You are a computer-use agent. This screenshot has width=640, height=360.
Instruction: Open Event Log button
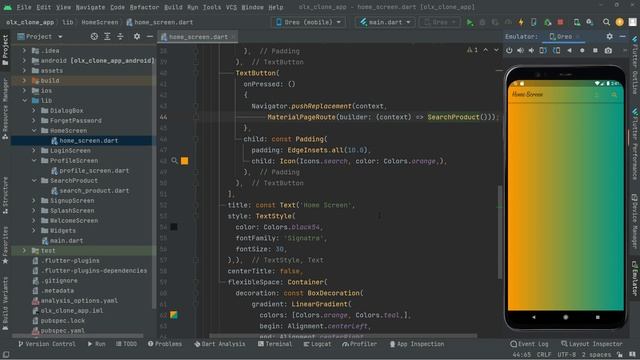coord(529,344)
